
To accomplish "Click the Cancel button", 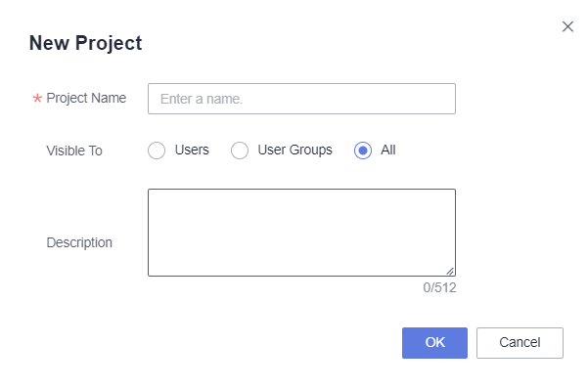I will pyautogui.click(x=520, y=343).
